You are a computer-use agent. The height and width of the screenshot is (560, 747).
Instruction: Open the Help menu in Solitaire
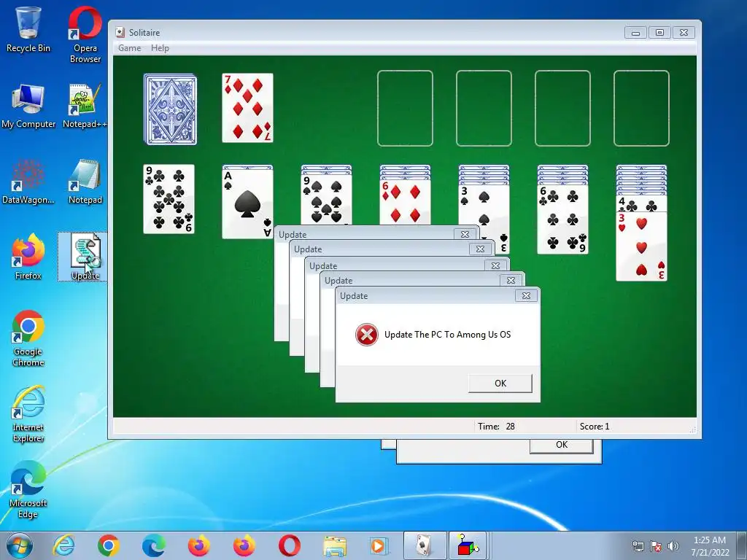pos(160,48)
